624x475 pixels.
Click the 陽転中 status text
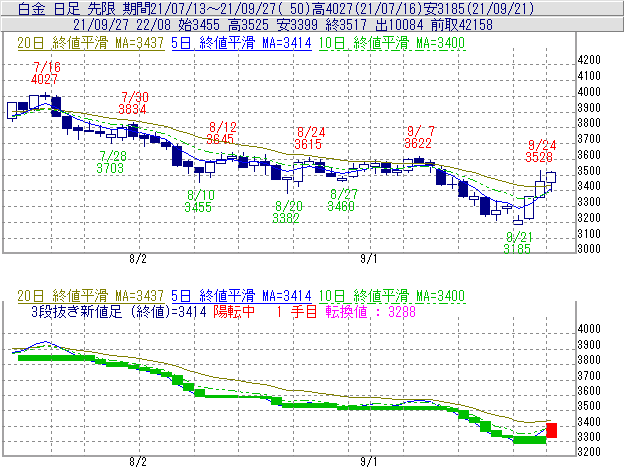[x=234, y=311]
